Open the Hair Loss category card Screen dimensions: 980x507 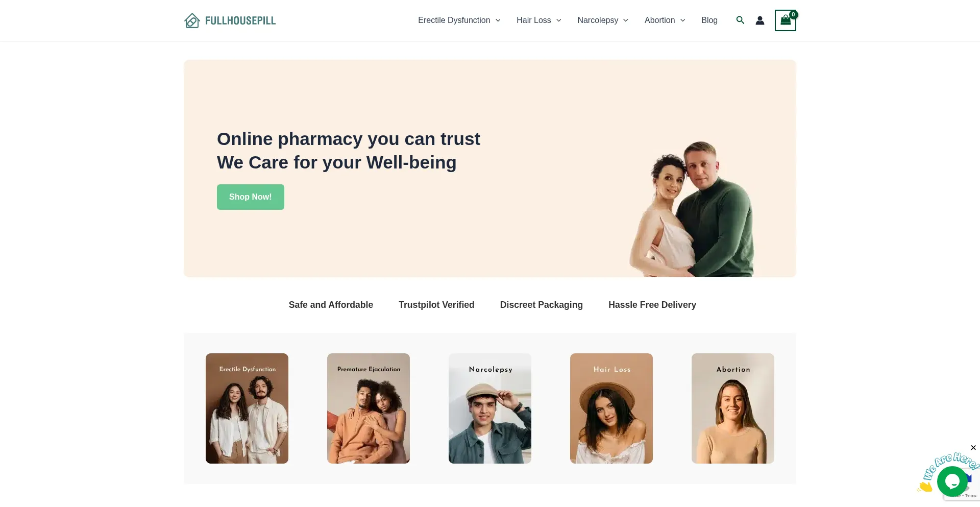tap(611, 408)
